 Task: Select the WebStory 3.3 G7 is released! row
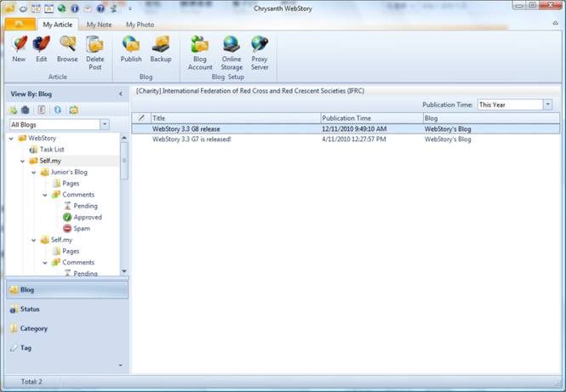192,139
